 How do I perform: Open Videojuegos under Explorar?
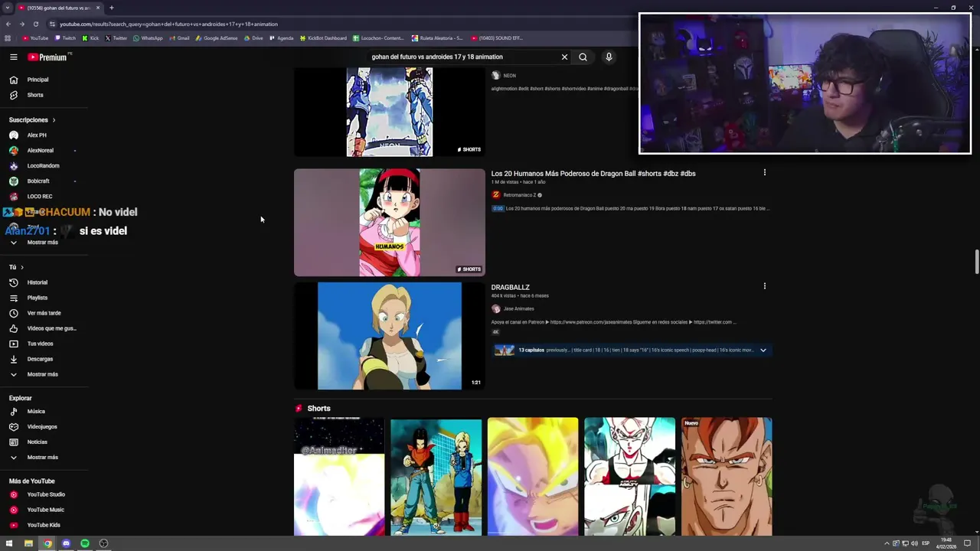coord(43,427)
